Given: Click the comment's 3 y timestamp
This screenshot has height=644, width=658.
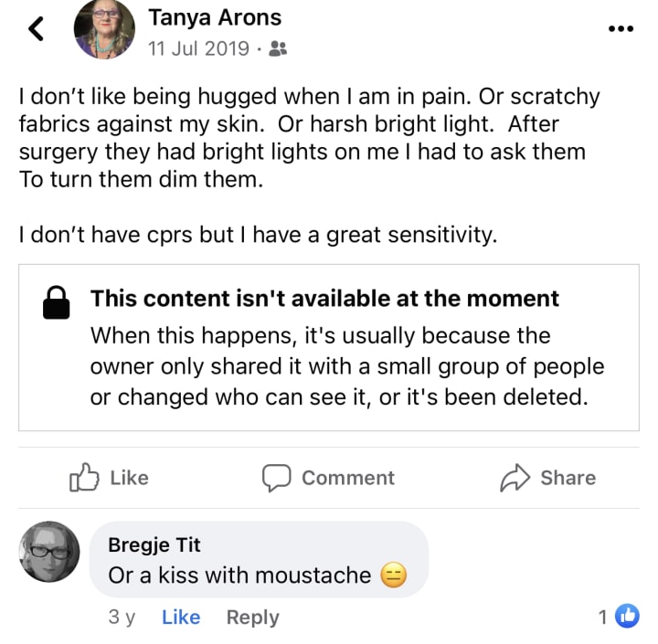Looking at the screenshot, I should click(122, 618).
